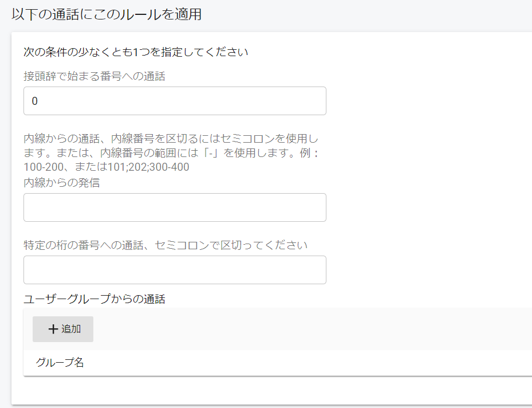Focus the 接頭辞で始まる番号への通話 input field
This screenshot has width=532, height=408.
pyautogui.click(x=175, y=101)
